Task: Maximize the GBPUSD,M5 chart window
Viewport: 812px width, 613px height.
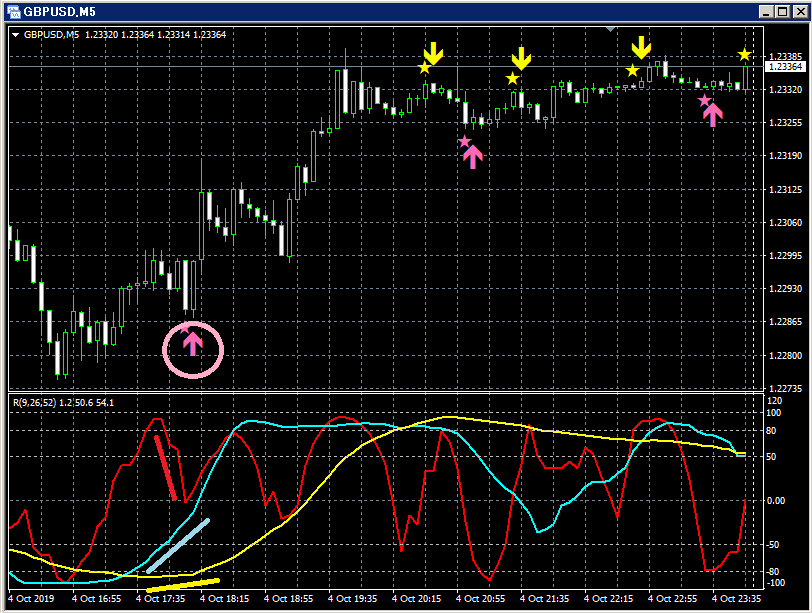Action: tap(783, 11)
